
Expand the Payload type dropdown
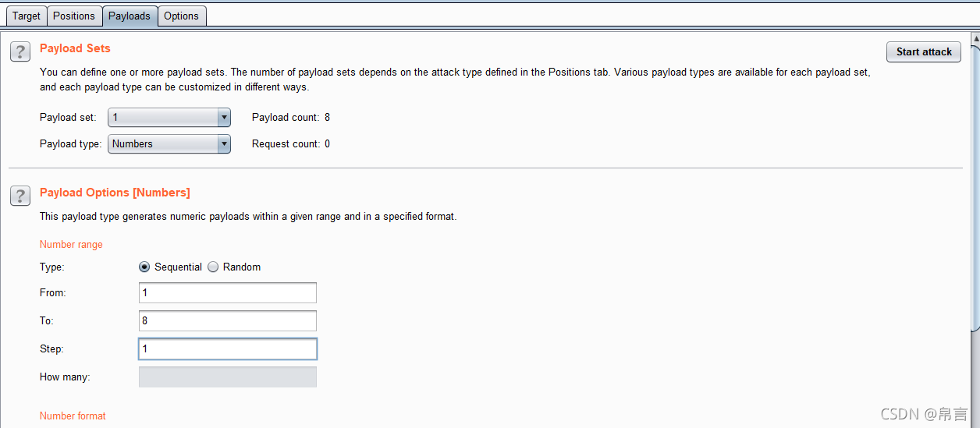[169, 143]
